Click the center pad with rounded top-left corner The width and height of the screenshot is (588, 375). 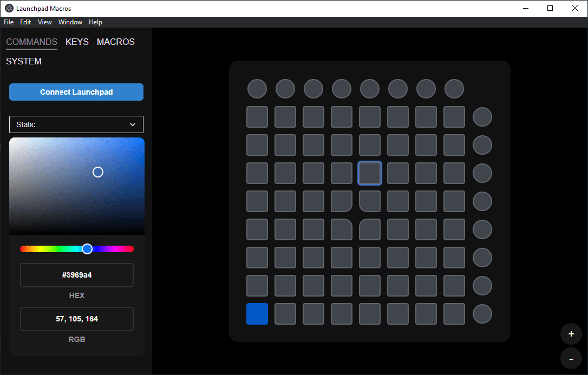click(370, 229)
